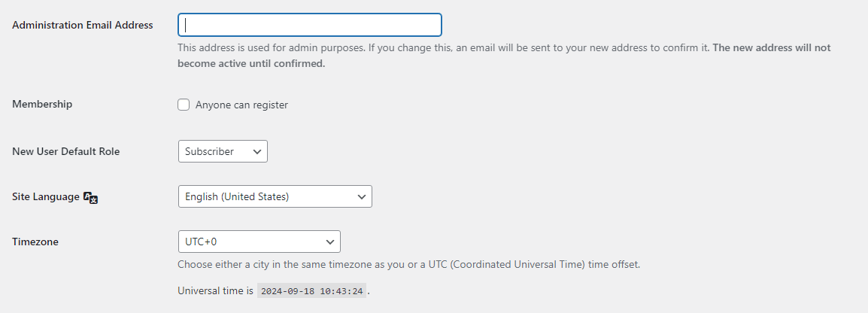Screen dimensions: 868x313
Task: Click the "Anyone can register" label text
Action: [x=241, y=105]
